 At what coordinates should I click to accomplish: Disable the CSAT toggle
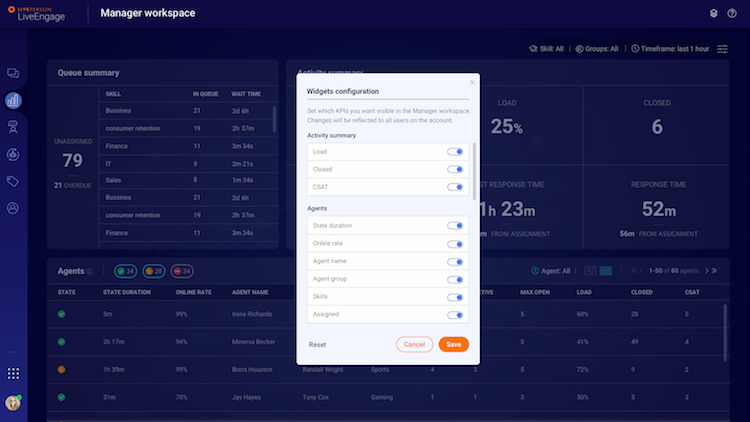455,187
